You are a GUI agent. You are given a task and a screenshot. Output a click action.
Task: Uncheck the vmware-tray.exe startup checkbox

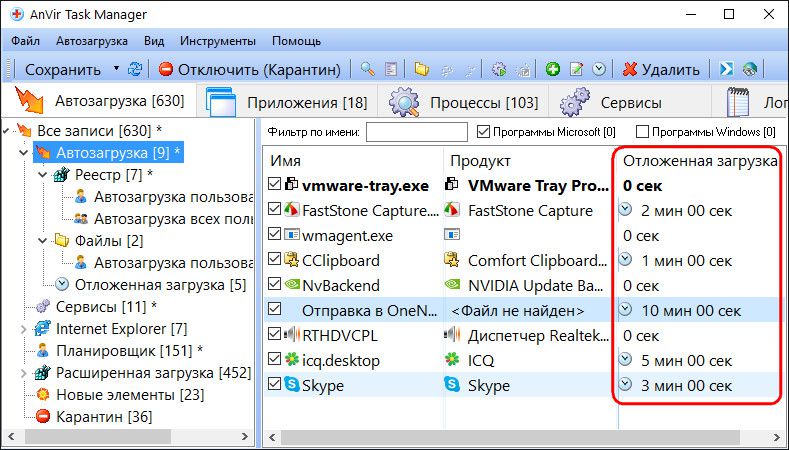275,185
